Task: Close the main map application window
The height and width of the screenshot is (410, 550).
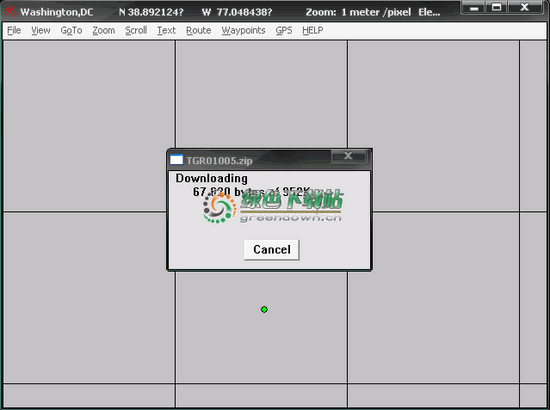Action: click(525, 7)
